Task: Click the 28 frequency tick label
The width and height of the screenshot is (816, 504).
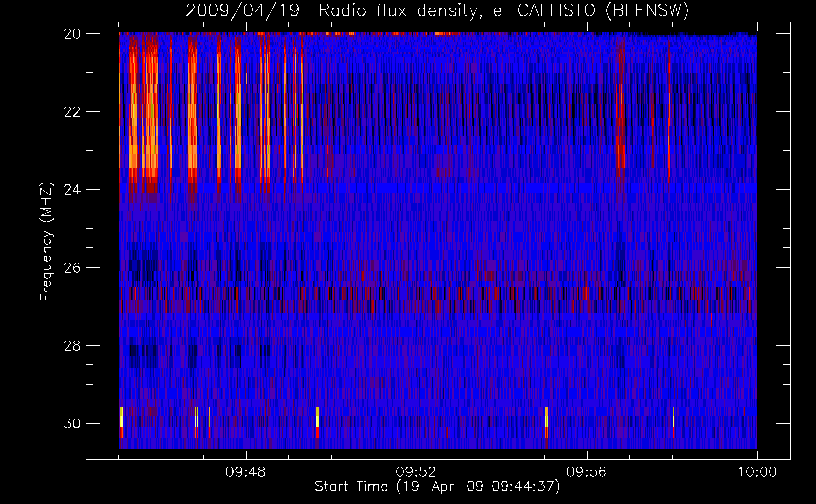Action: (72, 346)
